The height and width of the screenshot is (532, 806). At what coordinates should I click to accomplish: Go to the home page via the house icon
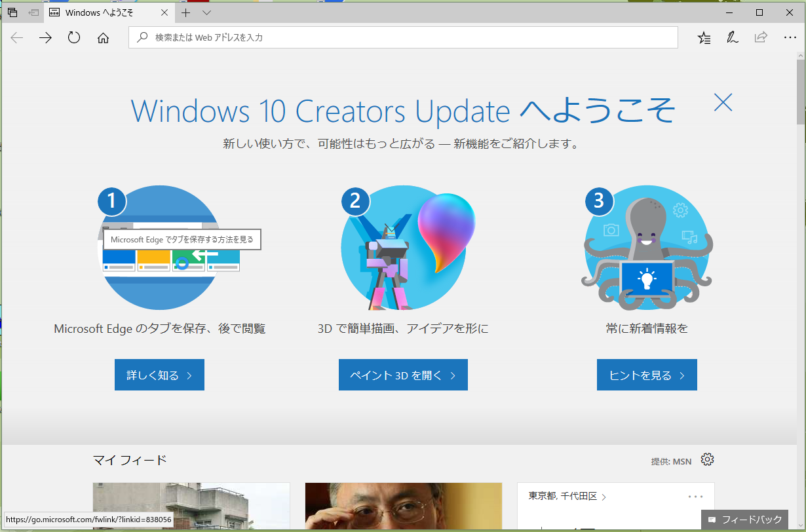[103, 38]
